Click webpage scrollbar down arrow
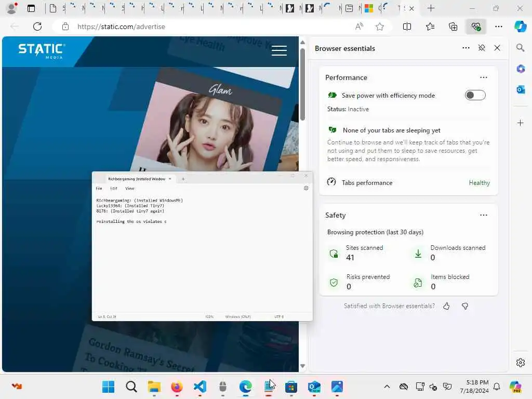 pos(303,366)
